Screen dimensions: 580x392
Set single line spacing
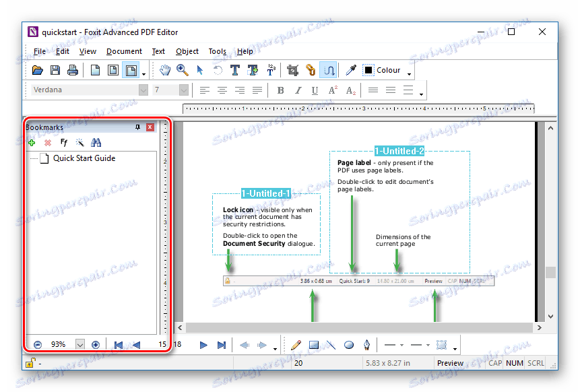click(373, 90)
